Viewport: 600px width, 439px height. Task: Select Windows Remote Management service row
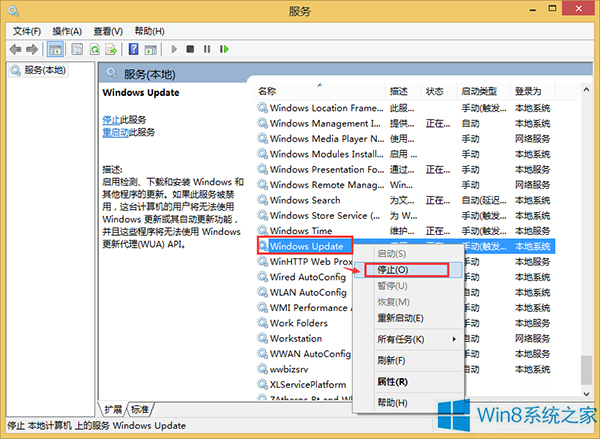click(x=405, y=185)
